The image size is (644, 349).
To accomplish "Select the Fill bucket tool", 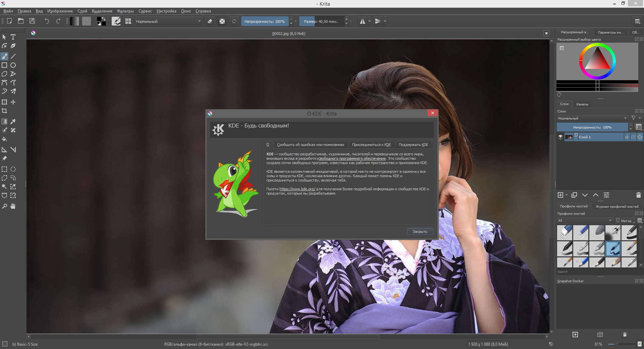I will point(4,139).
